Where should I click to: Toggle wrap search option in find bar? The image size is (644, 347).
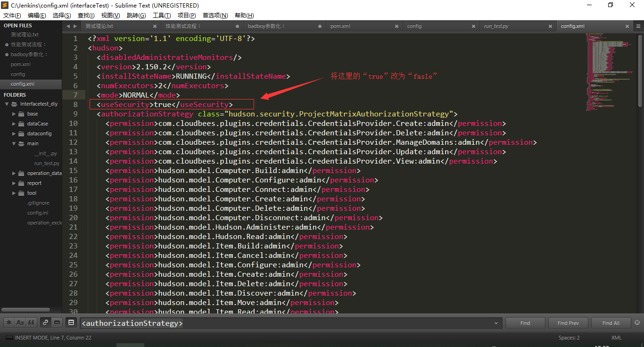46,323
